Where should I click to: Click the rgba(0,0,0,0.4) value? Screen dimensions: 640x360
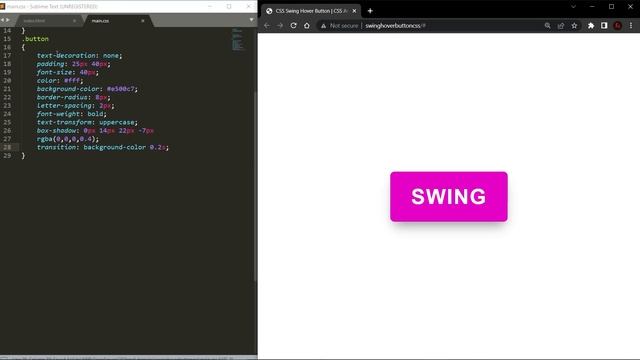[x=68, y=139]
